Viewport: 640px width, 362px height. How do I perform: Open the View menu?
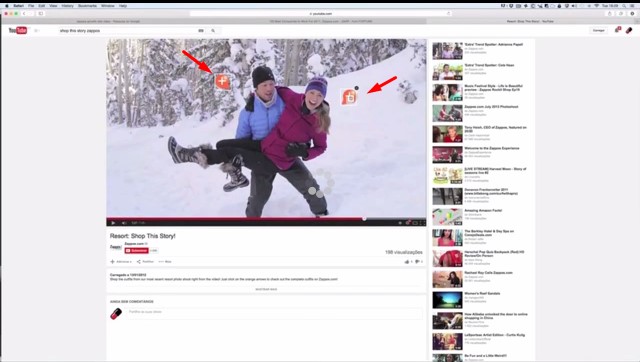[x=53, y=6]
